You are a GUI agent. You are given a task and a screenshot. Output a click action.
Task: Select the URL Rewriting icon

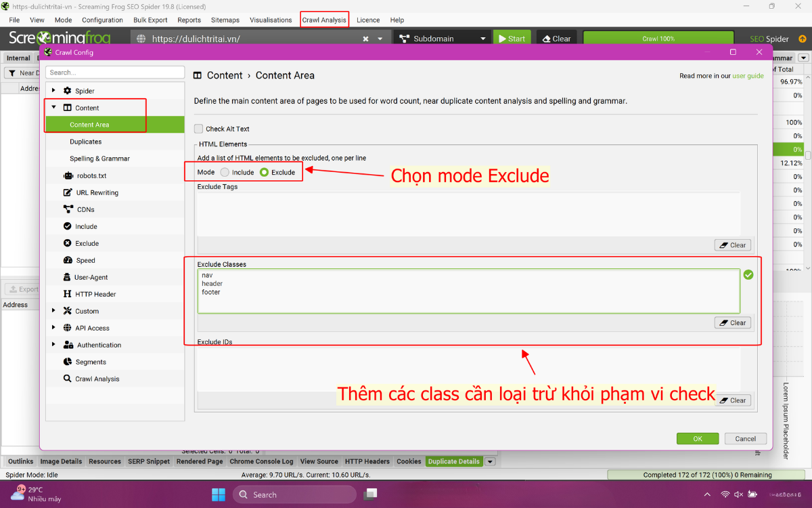tap(68, 192)
